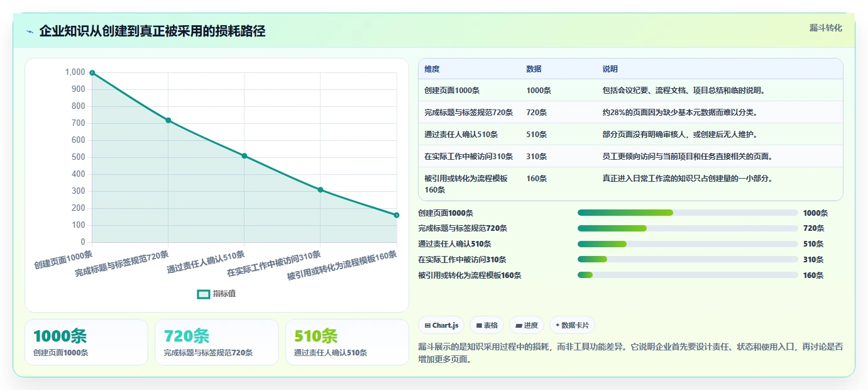Image resolution: width=868 pixels, height=390 pixels.
Task: Click the progress bar for 创建页面1000条
Action: tap(688, 213)
